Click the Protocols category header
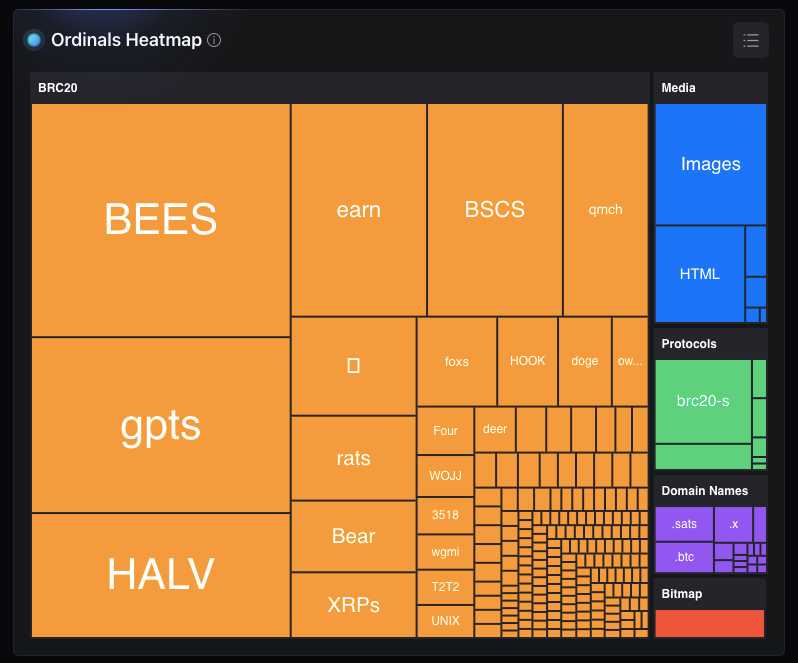 pos(710,344)
